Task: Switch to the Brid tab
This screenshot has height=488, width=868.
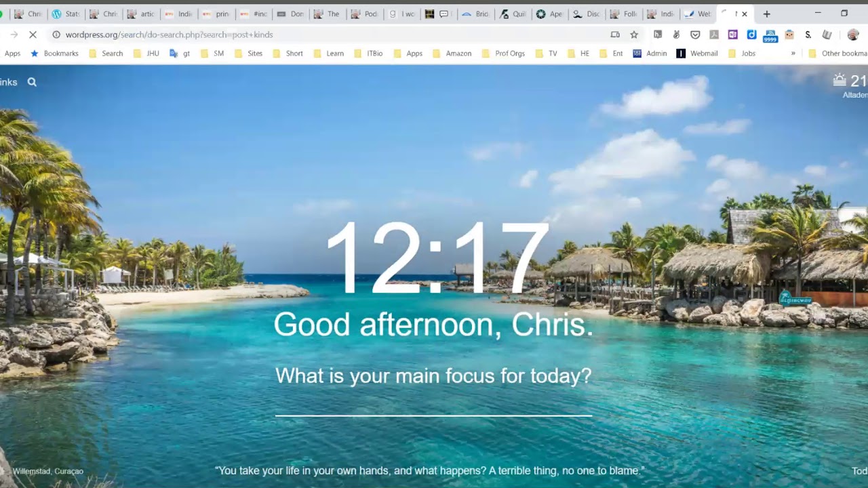Action: (x=475, y=14)
